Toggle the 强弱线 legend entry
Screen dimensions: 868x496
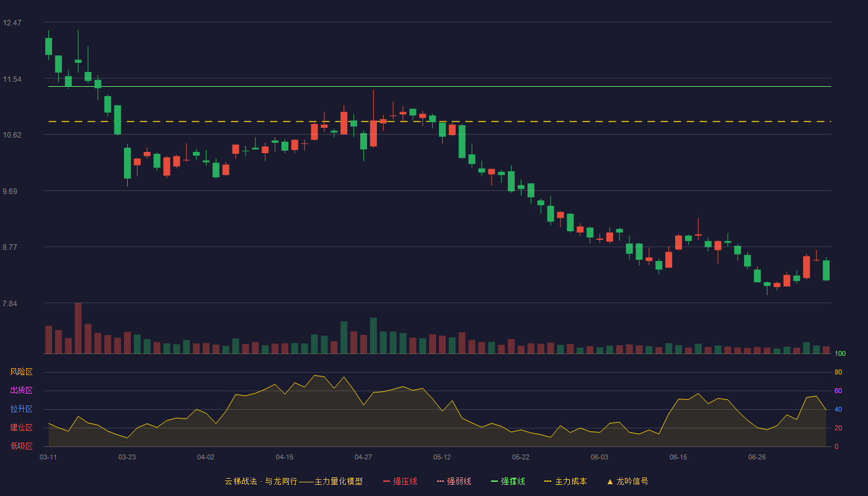tap(454, 481)
